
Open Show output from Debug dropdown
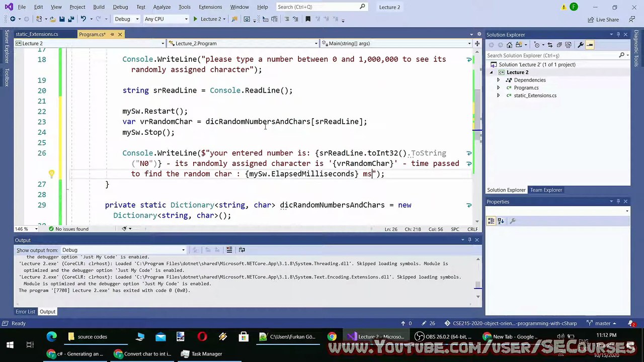[123, 250]
